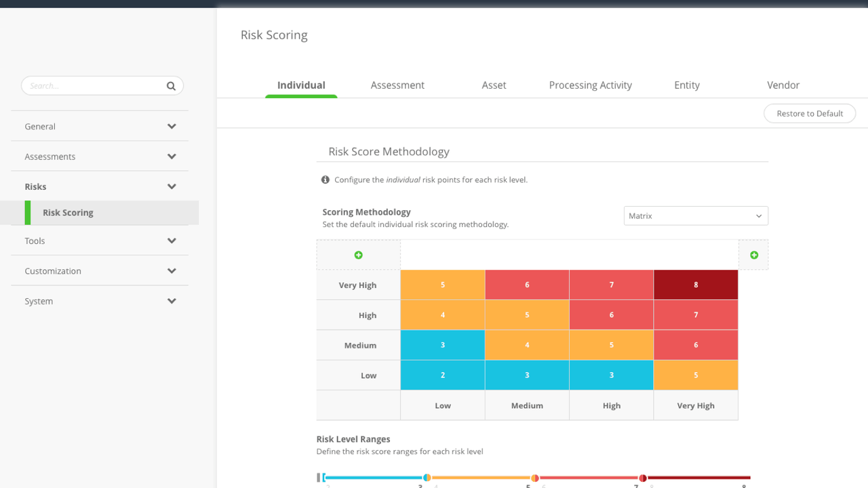Select Risk Scoring in the sidebar
The height and width of the screenshot is (488, 868).
[68, 213]
